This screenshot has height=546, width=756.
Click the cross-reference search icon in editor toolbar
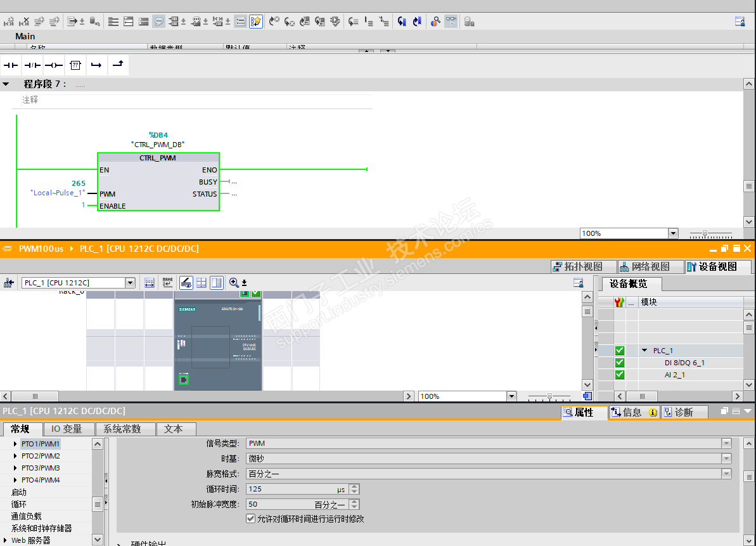435,22
